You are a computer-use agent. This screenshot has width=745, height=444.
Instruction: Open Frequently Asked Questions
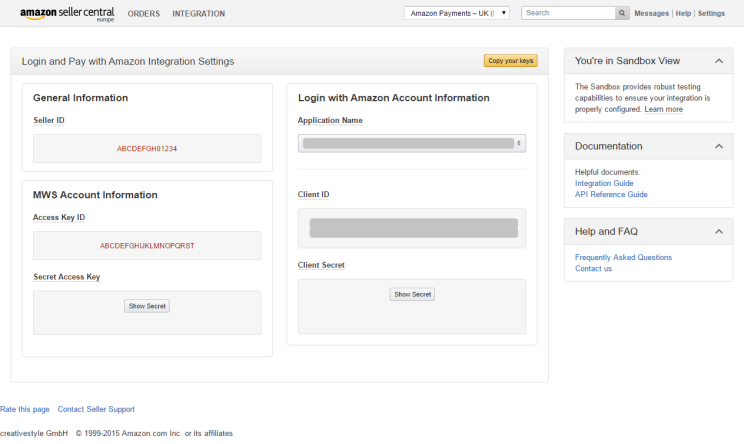point(623,257)
